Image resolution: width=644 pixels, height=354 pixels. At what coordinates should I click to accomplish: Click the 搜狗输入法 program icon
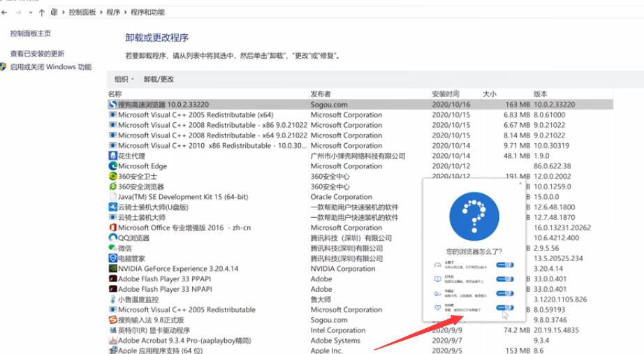coord(113,320)
